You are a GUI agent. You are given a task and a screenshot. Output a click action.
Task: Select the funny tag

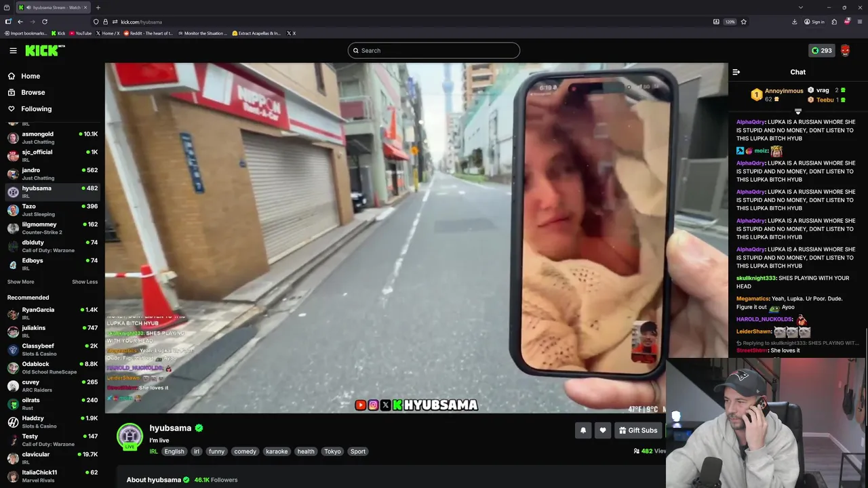[216, 451]
